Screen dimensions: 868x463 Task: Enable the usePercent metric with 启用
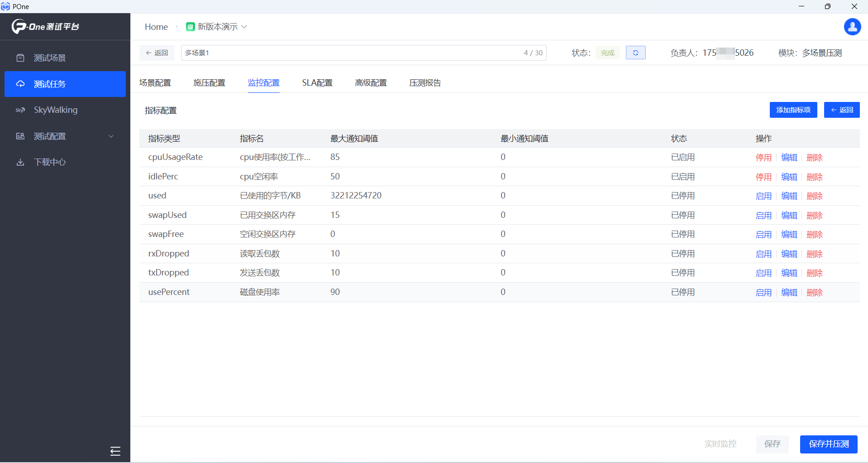click(763, 293)
